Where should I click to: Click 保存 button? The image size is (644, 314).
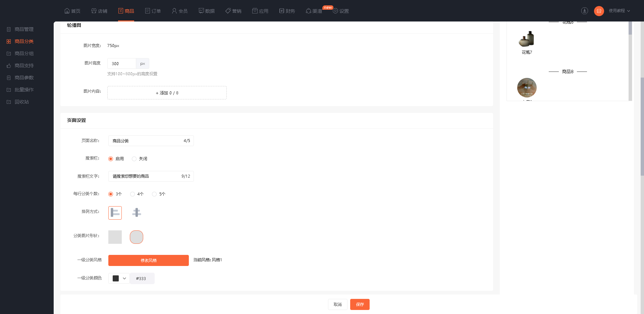[x=360, y=304]
